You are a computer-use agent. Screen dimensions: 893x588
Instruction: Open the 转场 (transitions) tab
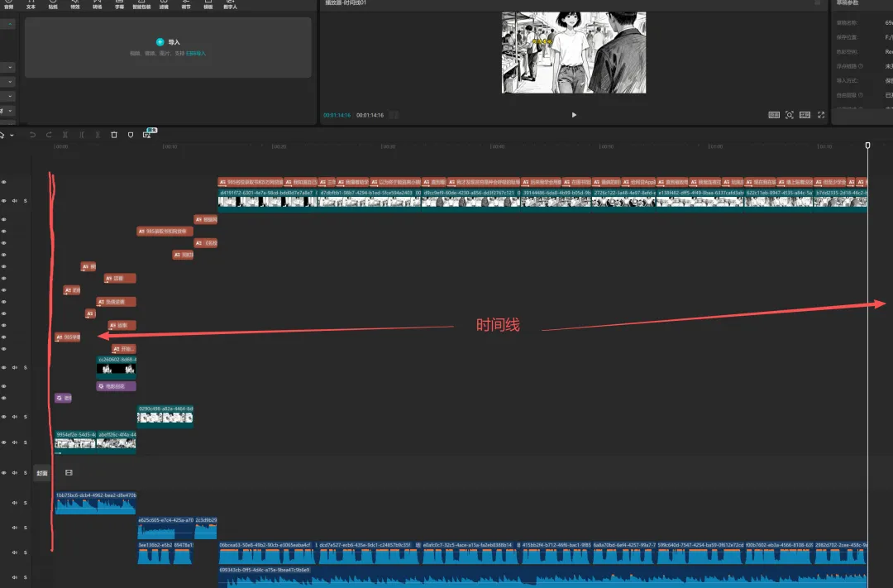click(x=98, y=5)
